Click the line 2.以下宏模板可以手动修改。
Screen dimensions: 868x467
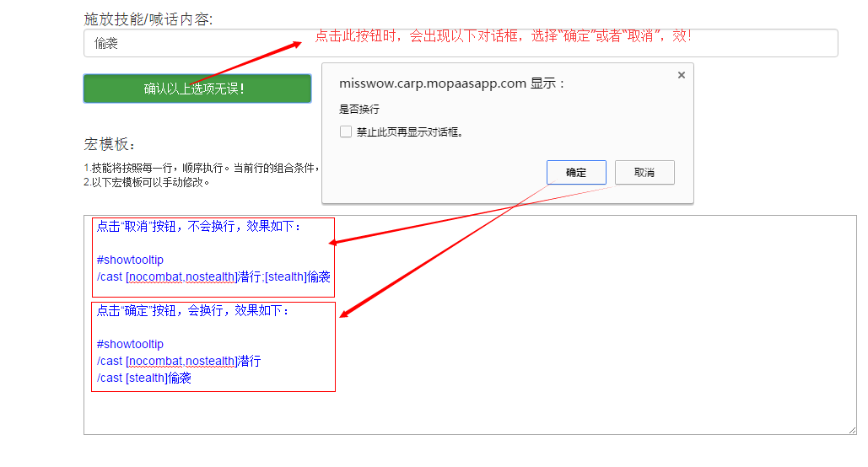tap(147, 182)
